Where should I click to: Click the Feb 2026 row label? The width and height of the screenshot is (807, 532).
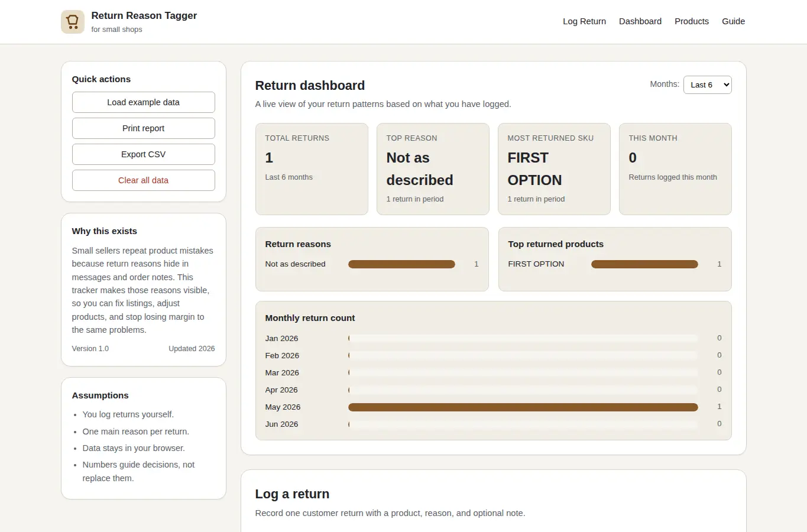pos(282,356)
